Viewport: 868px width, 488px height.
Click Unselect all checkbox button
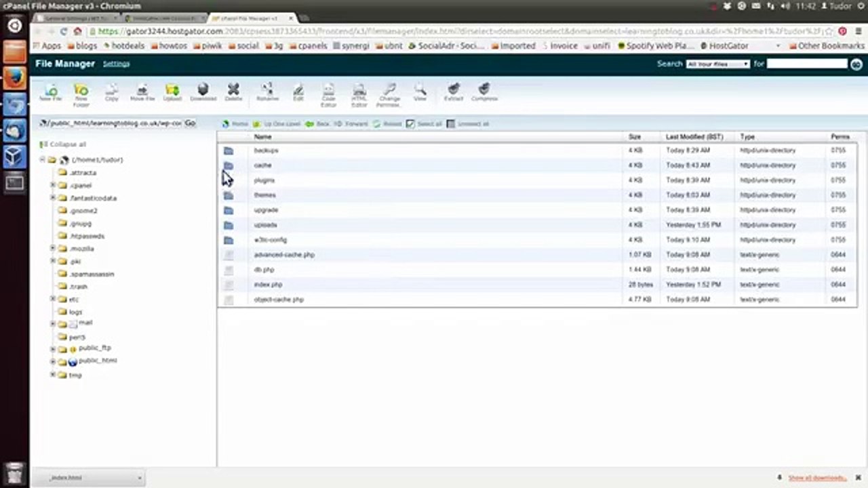coord(468,124)
